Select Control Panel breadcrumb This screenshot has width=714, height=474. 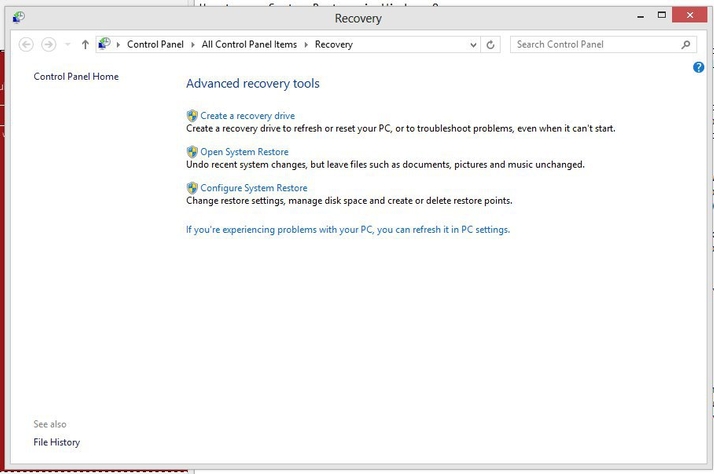click(155, 45)
